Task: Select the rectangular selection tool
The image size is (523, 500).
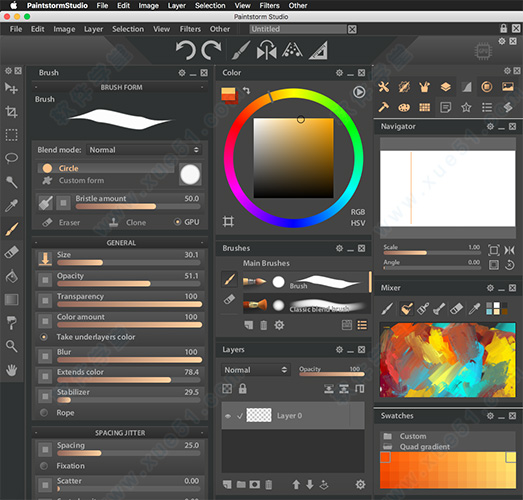Action: point(11,135)
